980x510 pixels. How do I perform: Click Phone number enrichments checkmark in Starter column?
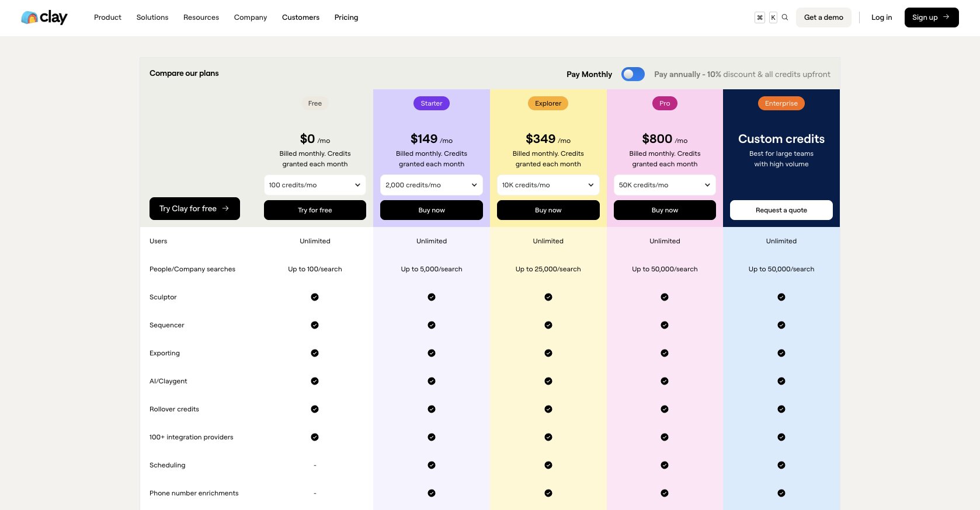click(432, 493)
